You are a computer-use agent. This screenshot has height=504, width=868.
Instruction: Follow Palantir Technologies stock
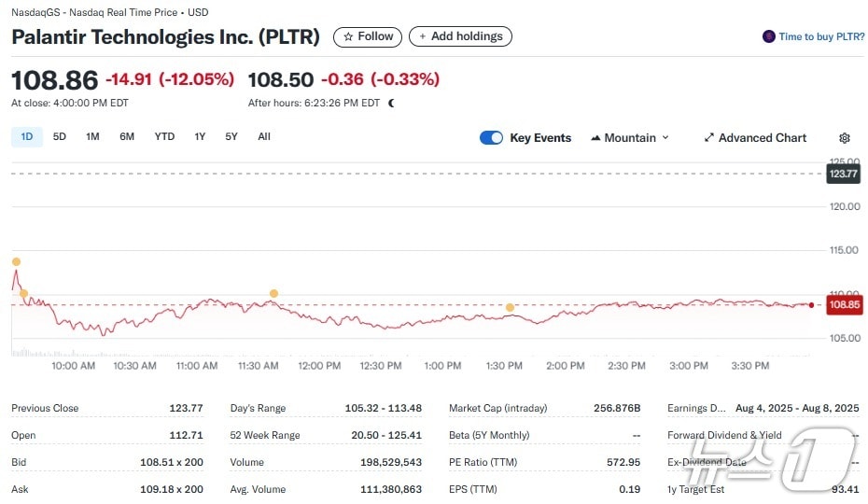368,36
